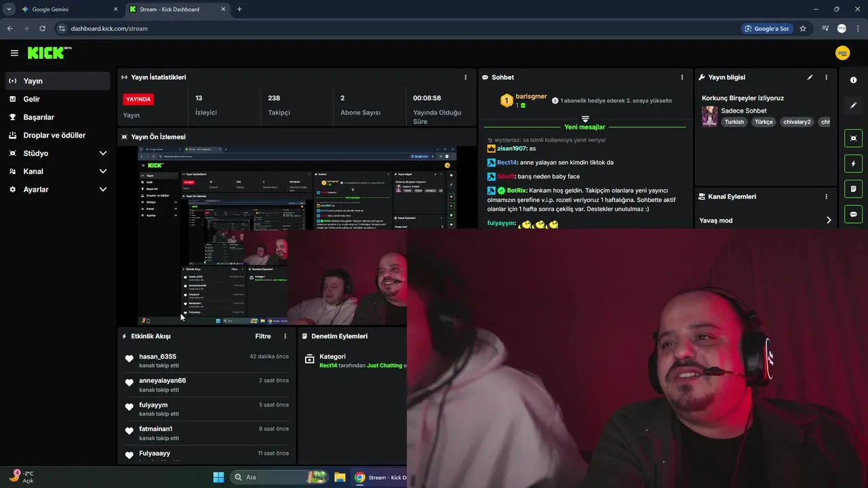Click the Sadece Sohbet category thumbnail
The width and height of the screenshot is (868, 488).
click(x=709, y=116)
